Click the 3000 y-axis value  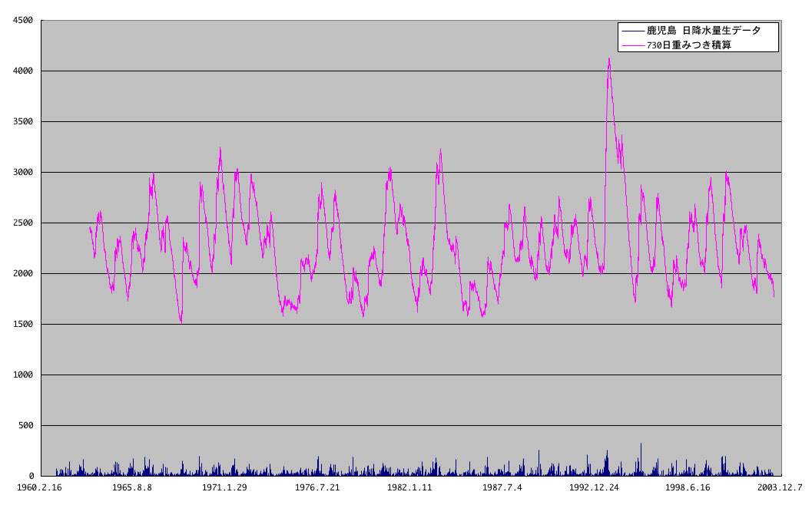click(x=22, y=173)
